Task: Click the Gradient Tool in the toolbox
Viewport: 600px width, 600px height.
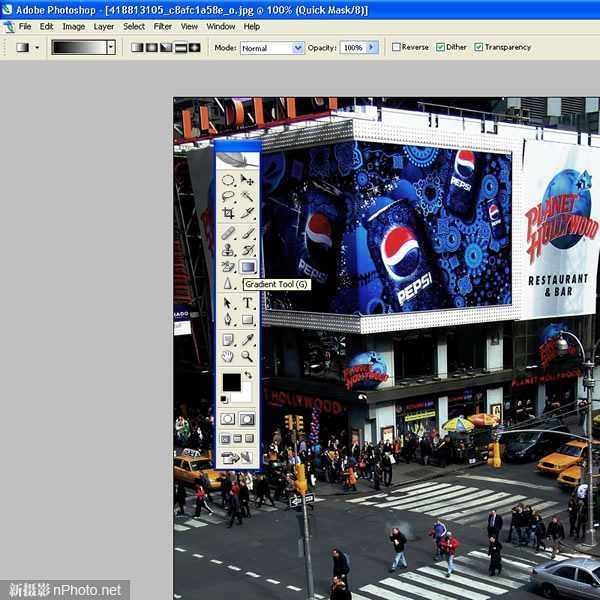Action: click(247, 267)
